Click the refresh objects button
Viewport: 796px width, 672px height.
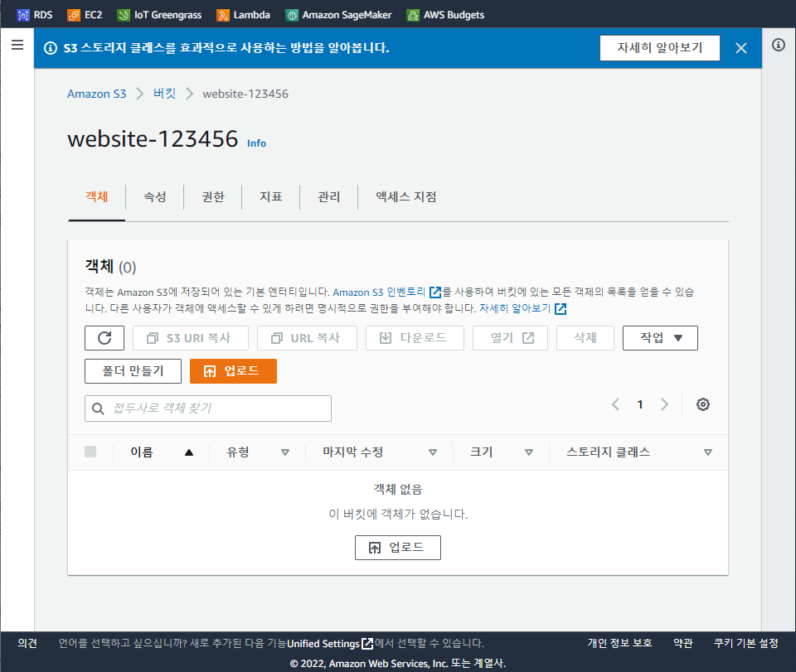pyautogui.click(x=104, y=338)
